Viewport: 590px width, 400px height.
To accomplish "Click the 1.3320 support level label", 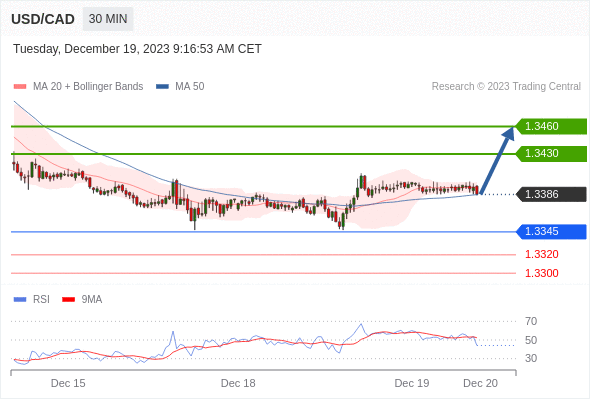I will [541, 254].
